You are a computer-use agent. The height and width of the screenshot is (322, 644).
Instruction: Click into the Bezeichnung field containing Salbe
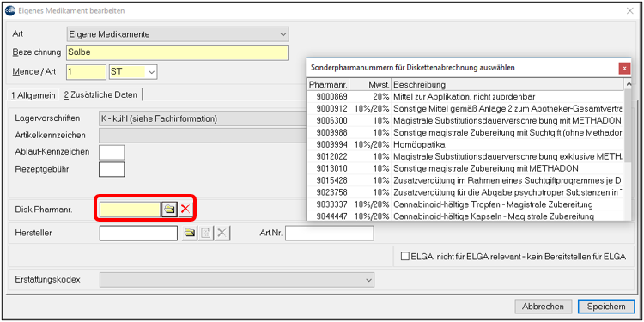(177, 52)
